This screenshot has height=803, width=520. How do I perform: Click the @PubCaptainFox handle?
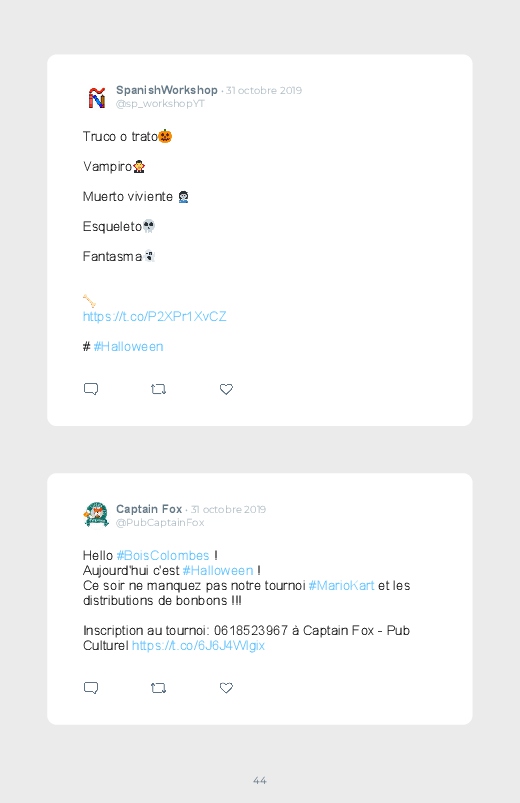click(x=160, y=522)
